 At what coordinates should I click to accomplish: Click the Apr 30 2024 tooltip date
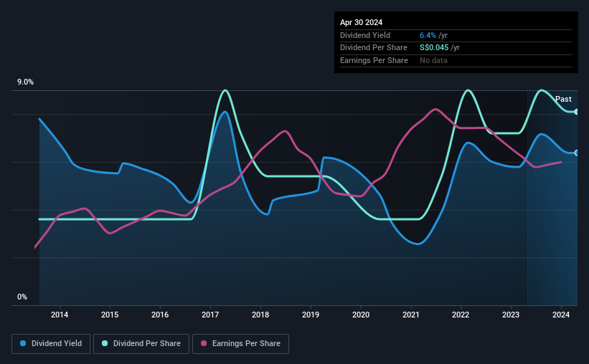[x=361, y=22]
